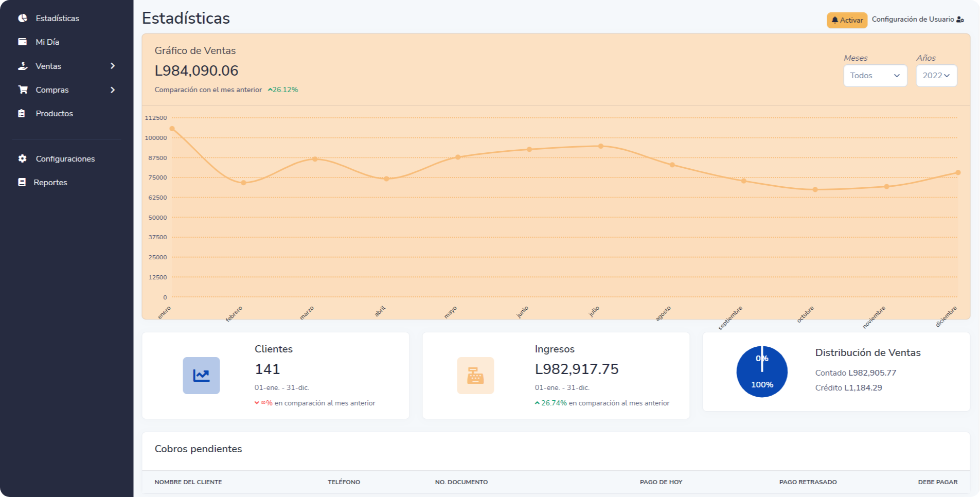
Task: Click the octubre data point on chart
Action: (815, 189)
